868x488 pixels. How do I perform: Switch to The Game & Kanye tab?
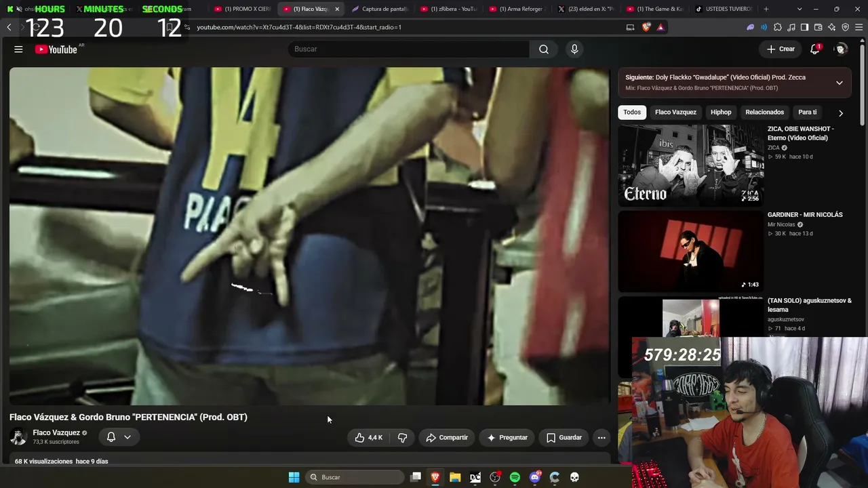[654, 9]
